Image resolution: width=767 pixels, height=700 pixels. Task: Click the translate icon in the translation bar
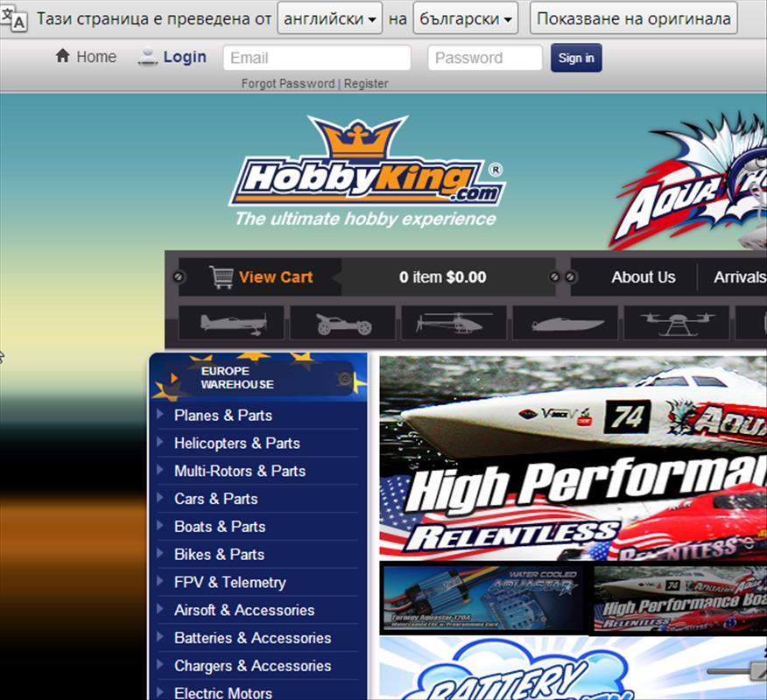15,18
